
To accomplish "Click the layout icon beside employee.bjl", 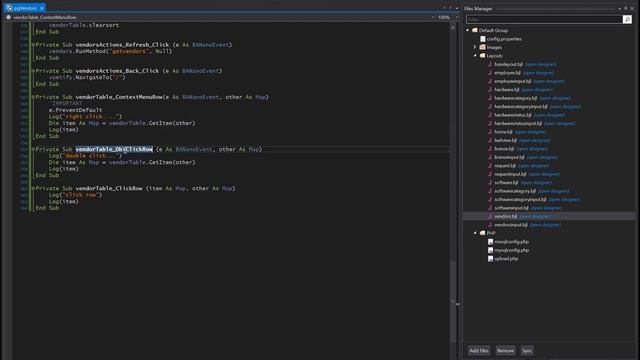I will [490, 73].
